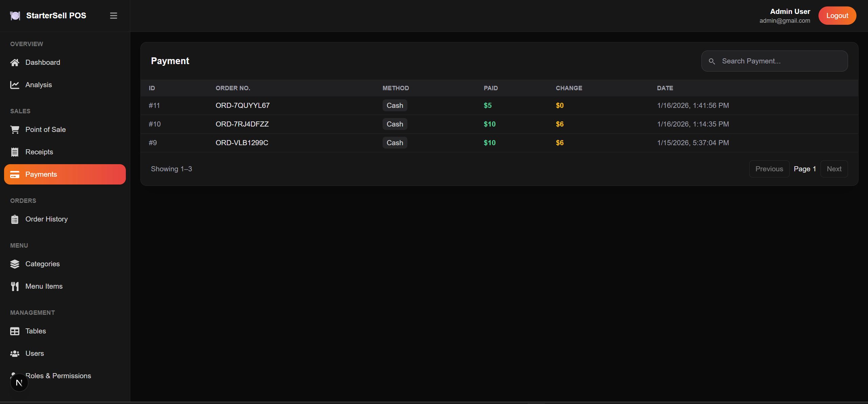
Task: Click order number ORD-7QUYYL67 row
Action: [x=243, y=105]
